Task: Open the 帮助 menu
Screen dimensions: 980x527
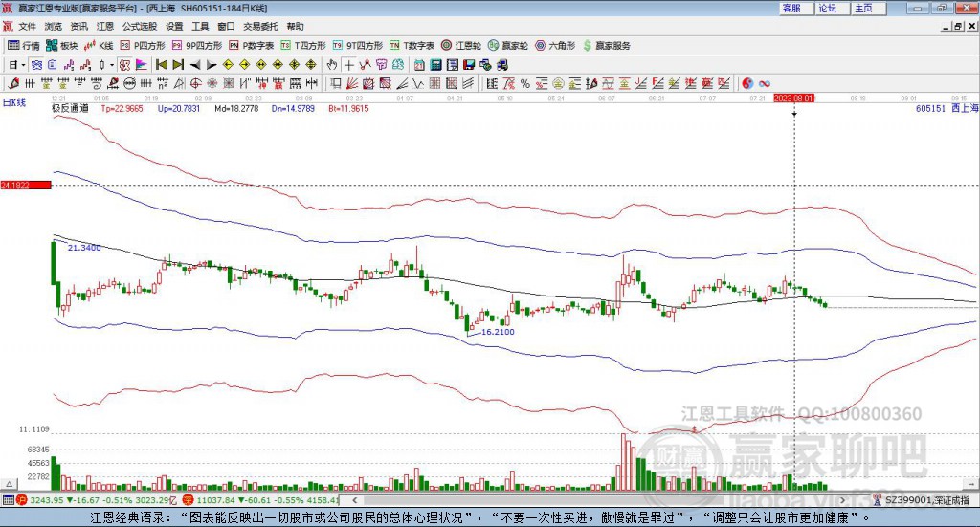Action: tap(295, 26)
